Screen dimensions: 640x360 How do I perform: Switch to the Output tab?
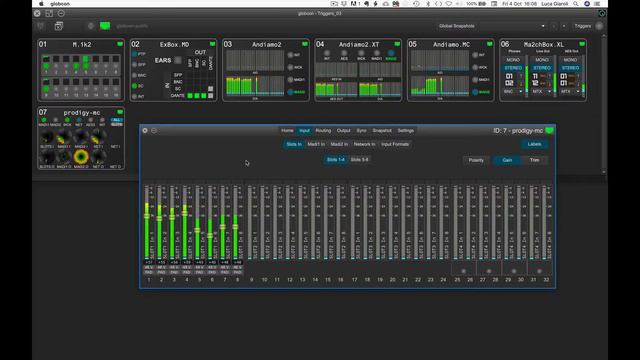coord(343,131)
